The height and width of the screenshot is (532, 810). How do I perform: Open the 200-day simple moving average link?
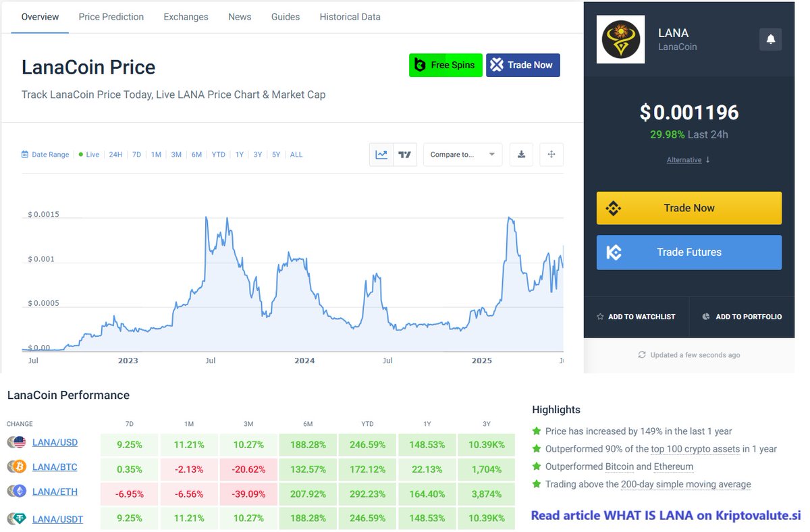(x=686, y=484)
